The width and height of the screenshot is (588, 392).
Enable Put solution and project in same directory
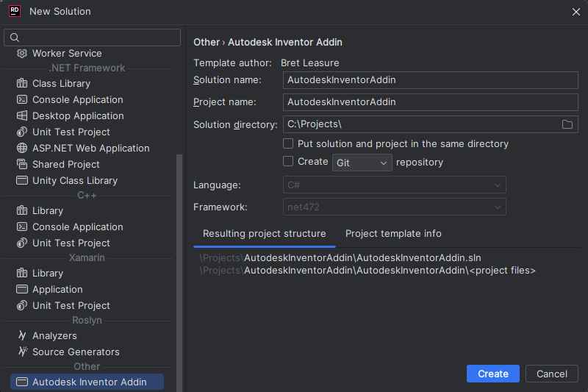point(288,143)
